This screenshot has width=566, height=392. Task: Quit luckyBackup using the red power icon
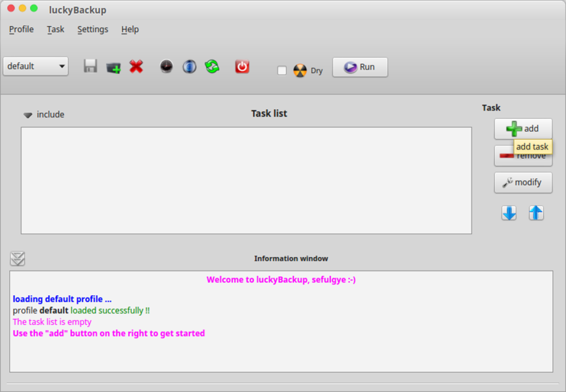pos(242,66)
